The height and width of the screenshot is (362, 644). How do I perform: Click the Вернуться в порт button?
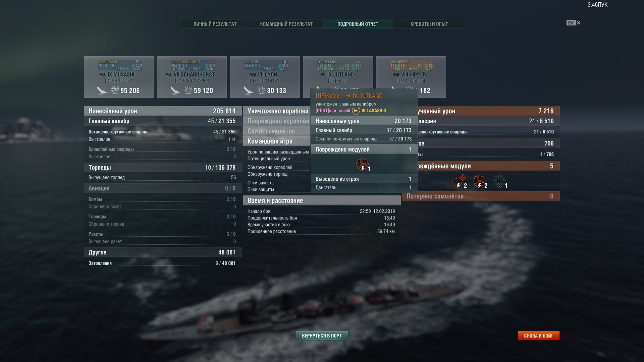(x=322, y=336)
